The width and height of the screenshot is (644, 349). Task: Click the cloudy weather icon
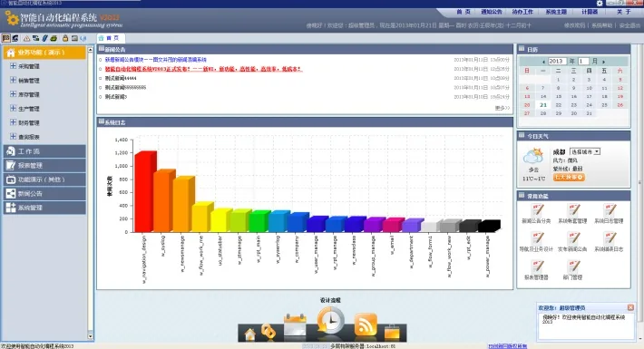(533, 157)
